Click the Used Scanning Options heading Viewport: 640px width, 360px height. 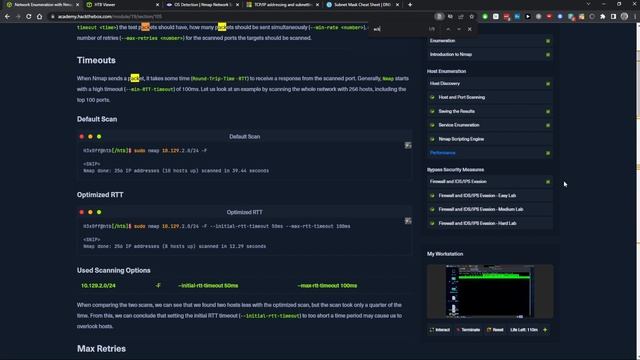click(x=113, y=270)
